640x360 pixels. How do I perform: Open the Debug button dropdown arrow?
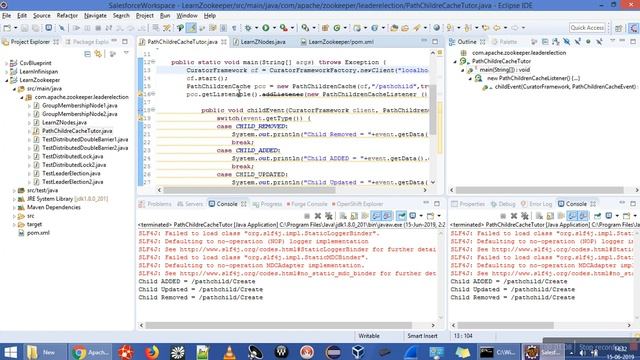pyautogui.click(x=256, y=28)
